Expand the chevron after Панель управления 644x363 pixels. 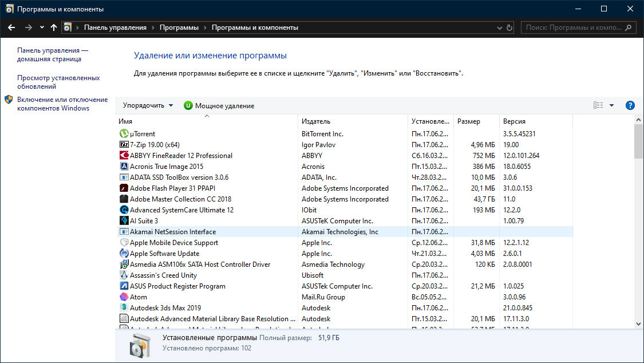[153, 27]
